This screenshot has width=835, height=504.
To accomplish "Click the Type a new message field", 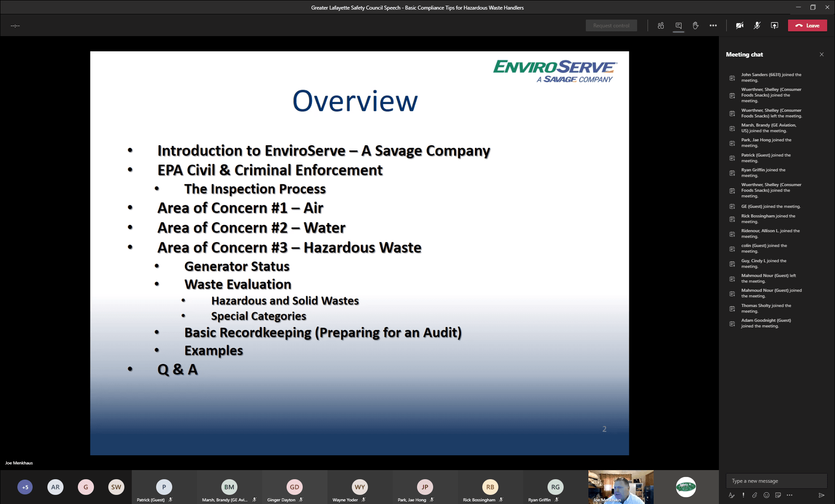I will pos(776,481).
